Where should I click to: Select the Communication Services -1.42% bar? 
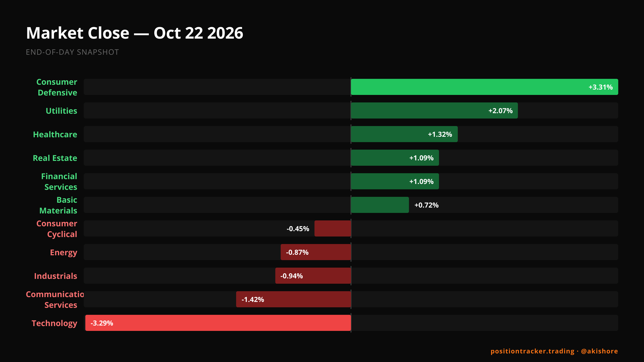pos(294,299)
